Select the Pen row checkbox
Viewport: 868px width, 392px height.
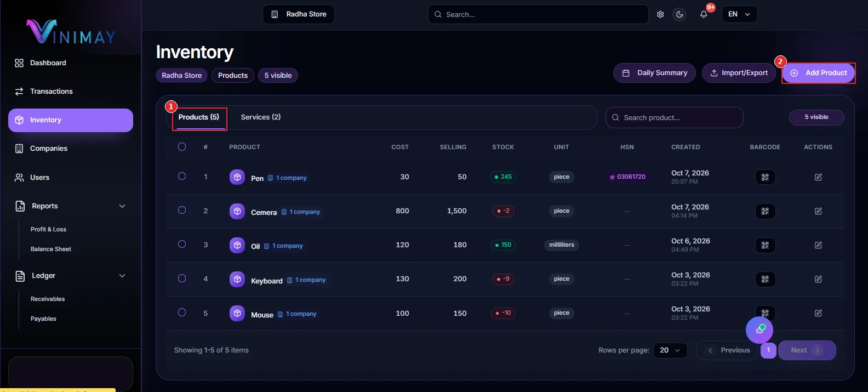(x=182, y=176)
